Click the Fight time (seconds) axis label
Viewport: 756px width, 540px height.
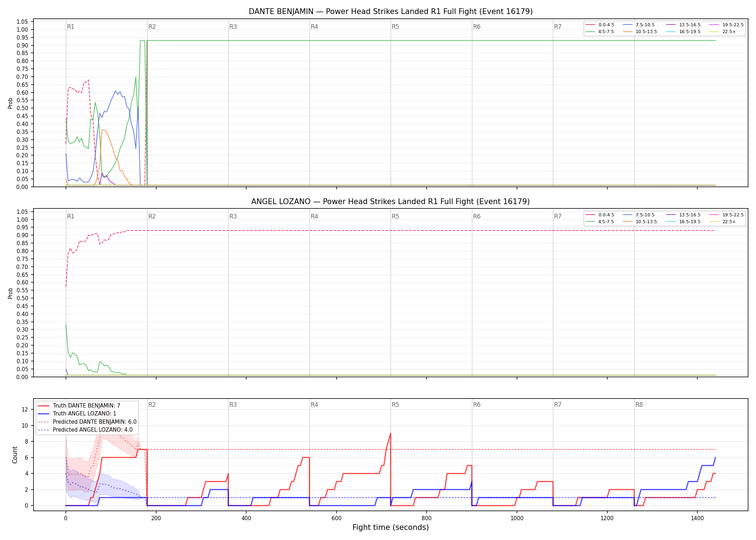(x=391, y=527)
